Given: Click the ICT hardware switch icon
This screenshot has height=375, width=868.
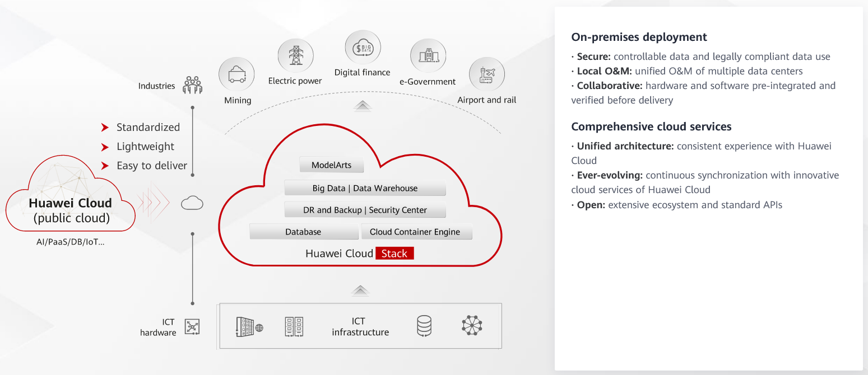Looking at the screenshot, I should pos(192,327).
